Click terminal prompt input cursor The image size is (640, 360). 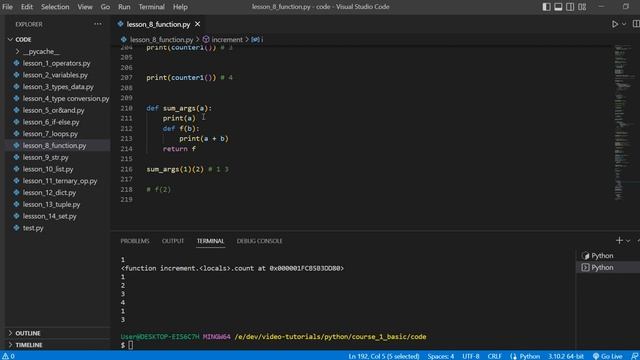coord(131,345)
